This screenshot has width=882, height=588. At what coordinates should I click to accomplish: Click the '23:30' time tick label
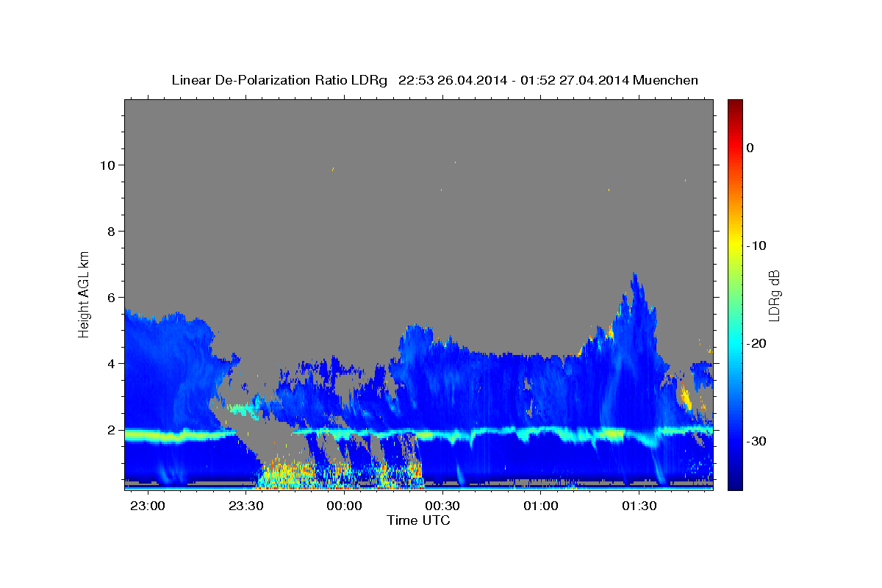pos(246,506)
